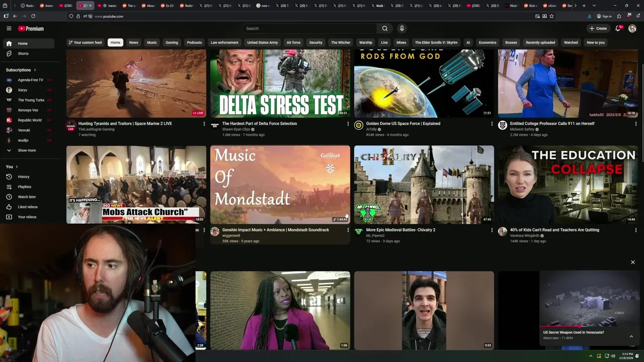644x362 pixels.
Task: Open options for Chivalry 2 video
Action: 492,230
